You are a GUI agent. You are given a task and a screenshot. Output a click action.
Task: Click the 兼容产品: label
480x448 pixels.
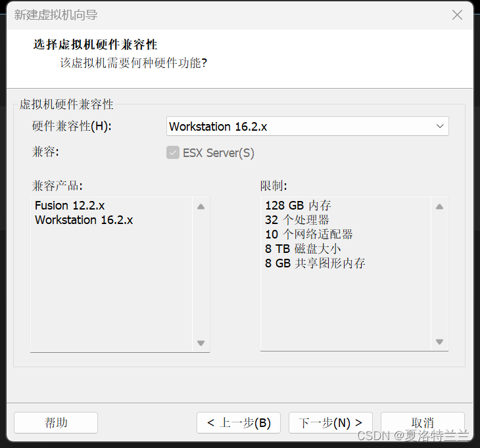pyautogui.click(x=57, y=186)
